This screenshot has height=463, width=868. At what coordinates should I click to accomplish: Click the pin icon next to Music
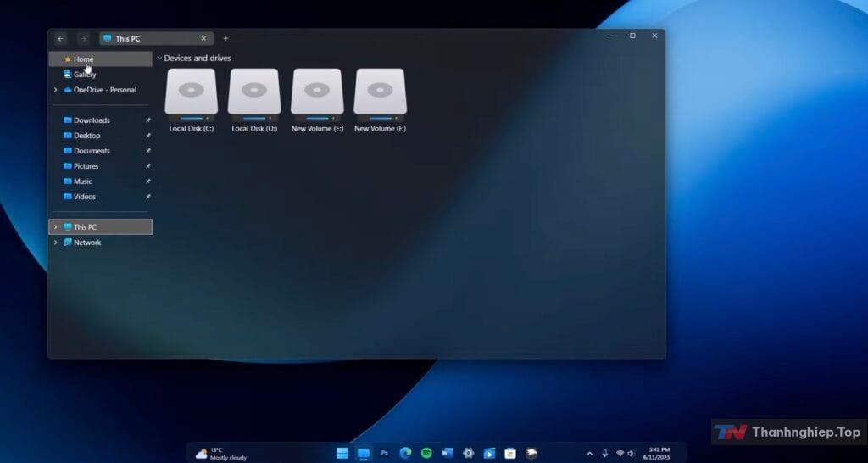pyautogui.click(x=147, y=181)
